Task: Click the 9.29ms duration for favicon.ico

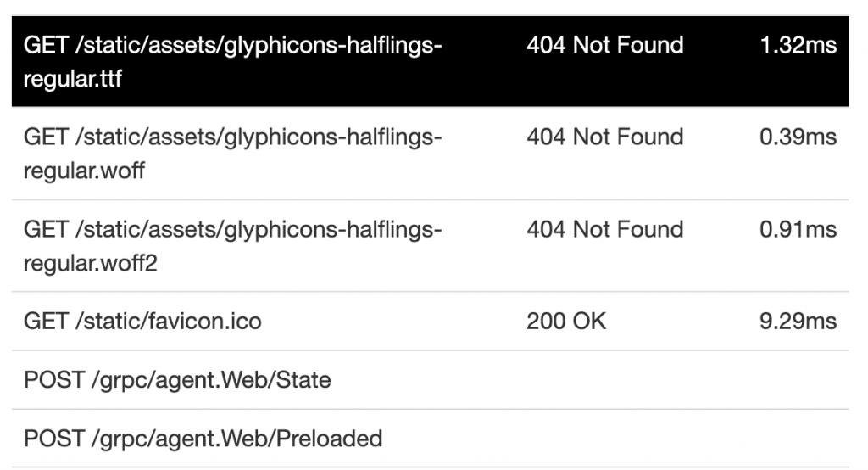Action: [x=798, y=321]
